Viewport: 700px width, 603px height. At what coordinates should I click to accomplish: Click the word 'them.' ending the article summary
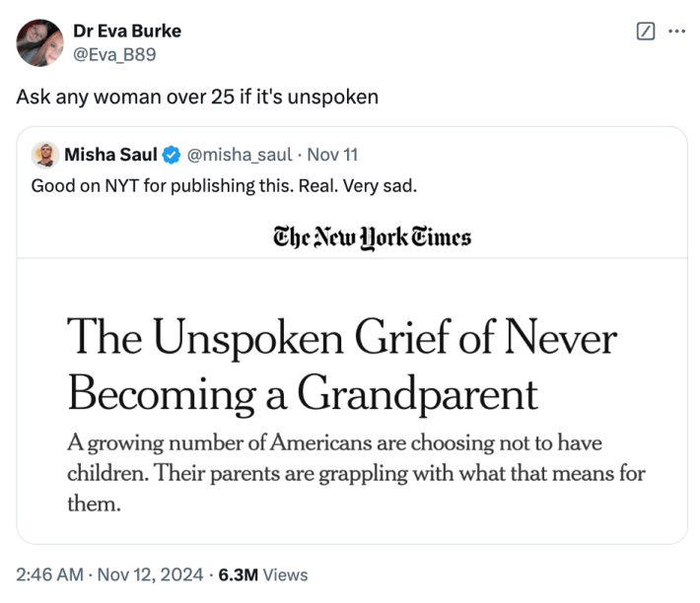click(93, 504)
